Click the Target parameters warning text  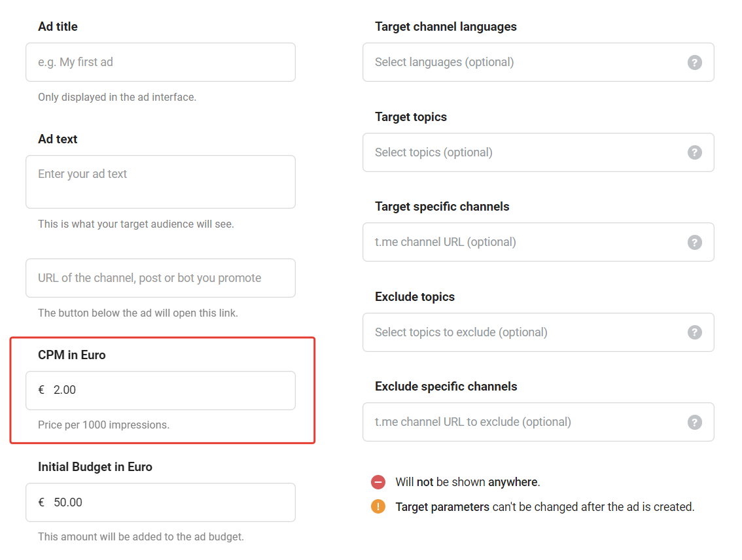point(544,507)
